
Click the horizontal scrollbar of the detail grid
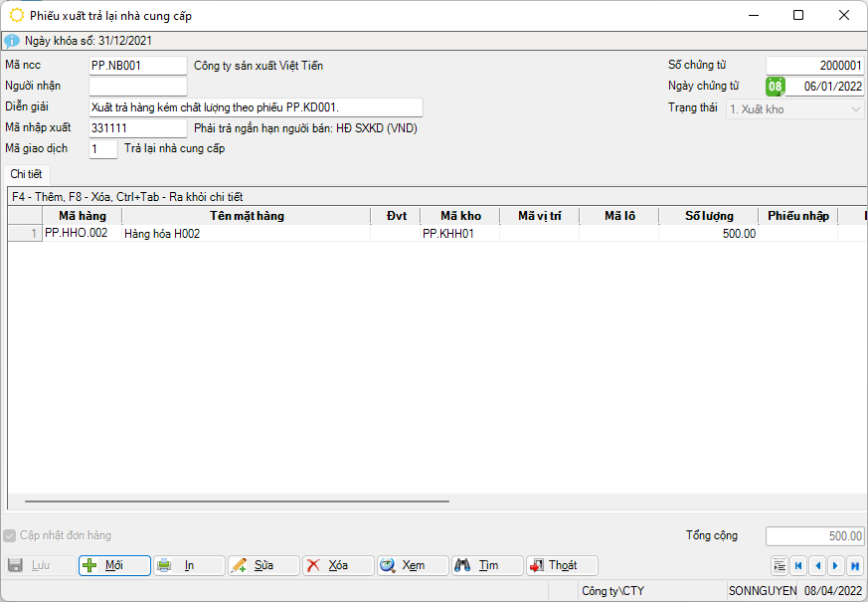coord(237,502)
